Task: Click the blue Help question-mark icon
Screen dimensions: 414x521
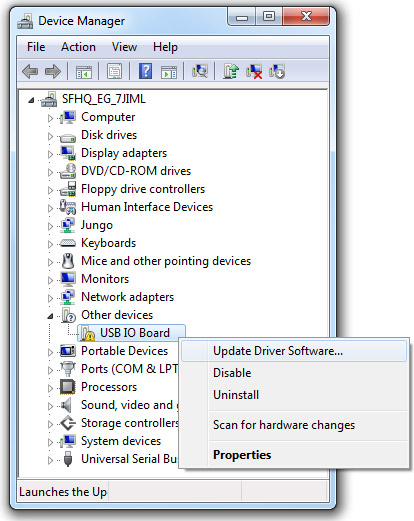Action: tap(145, 71)
